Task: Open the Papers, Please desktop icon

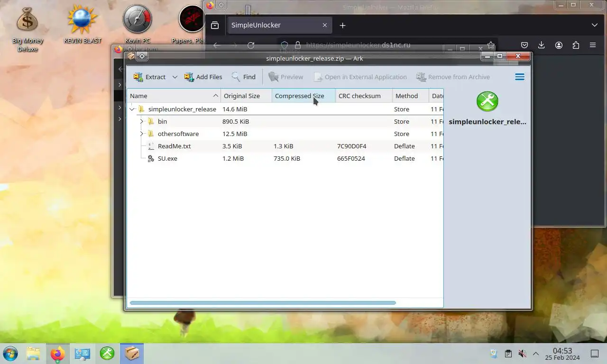Action: pos(191,25)
